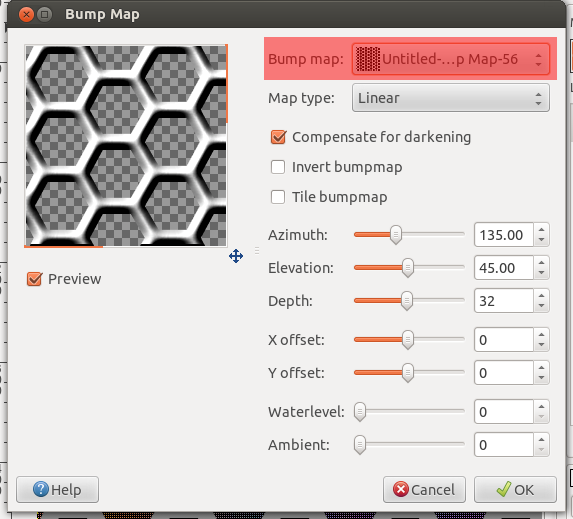This screenshot has height=519, width=573.
Task: Click inside the Depth value field
Action: (x=504, y=301)
